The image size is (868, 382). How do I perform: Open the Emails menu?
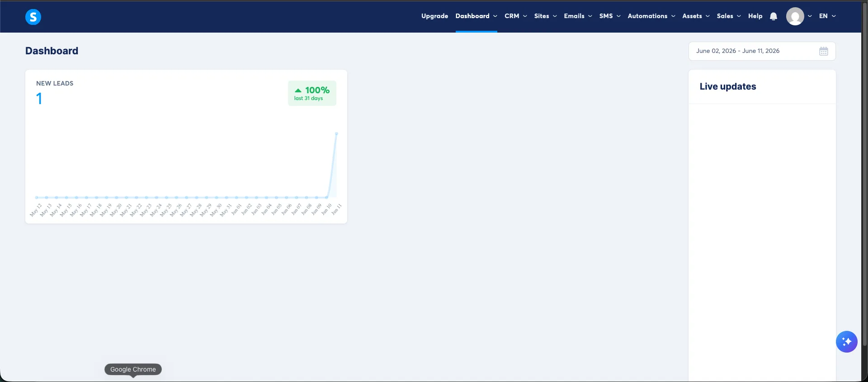[x=578, y=16]
